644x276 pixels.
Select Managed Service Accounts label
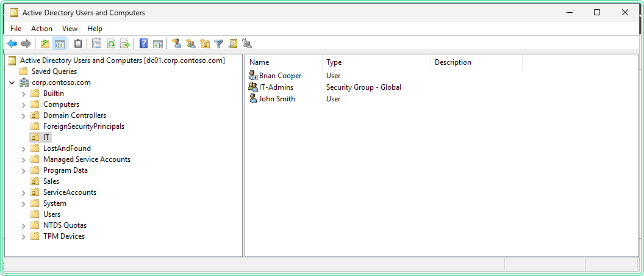[x=87, y=159]
